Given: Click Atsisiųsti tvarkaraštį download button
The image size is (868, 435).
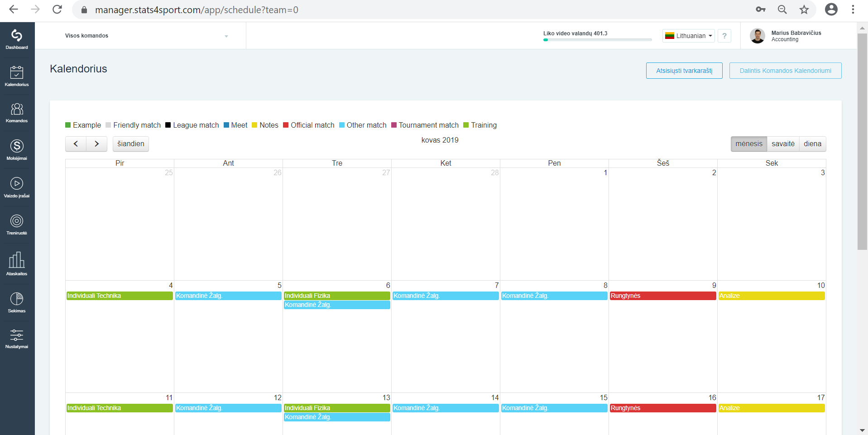Looking at the screenshot, I should (684, 71).
